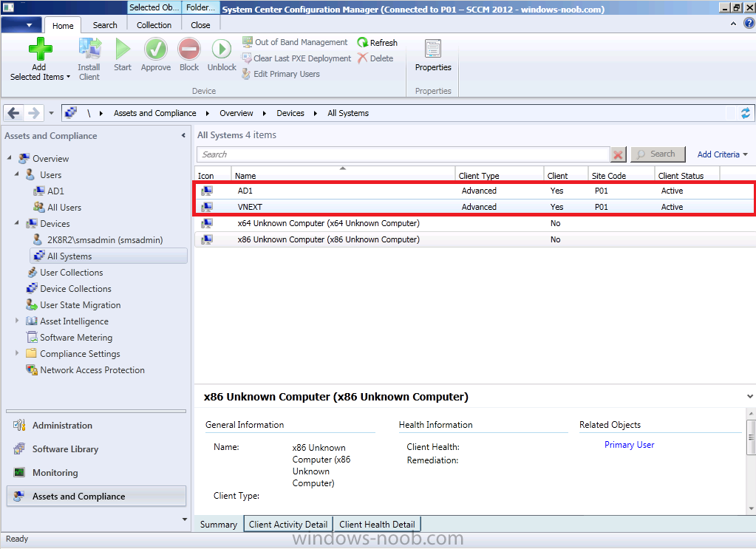Viewport: 756px width, 549px height.
Task: Click in the Search input field
Action: click(x=403, y=154)
